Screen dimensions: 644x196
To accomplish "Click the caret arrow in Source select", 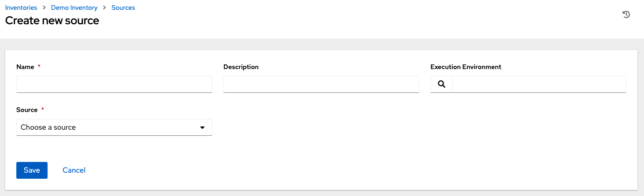I will [x=202, y=127].
